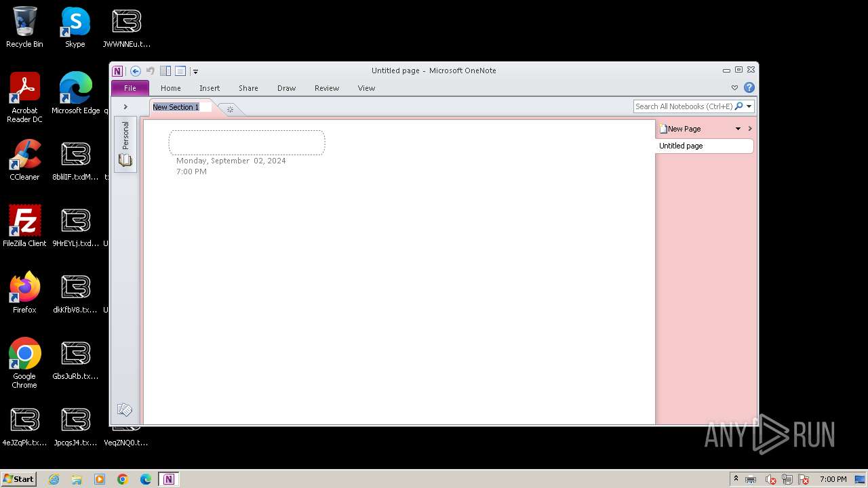Switch to the Insert ribbon tab
This screenshot has width=868, height=488.
210,88
